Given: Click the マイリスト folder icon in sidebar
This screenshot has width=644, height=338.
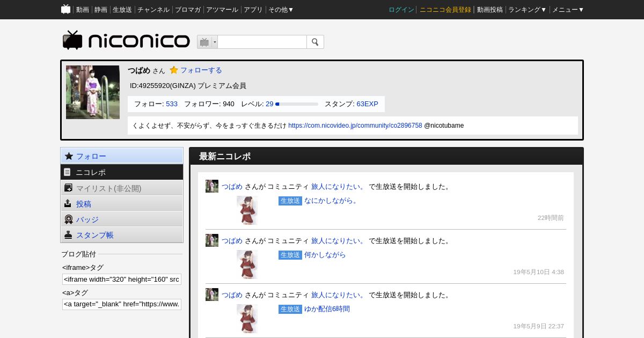Looking at the screenshot, I should click(x=68, y=188).
